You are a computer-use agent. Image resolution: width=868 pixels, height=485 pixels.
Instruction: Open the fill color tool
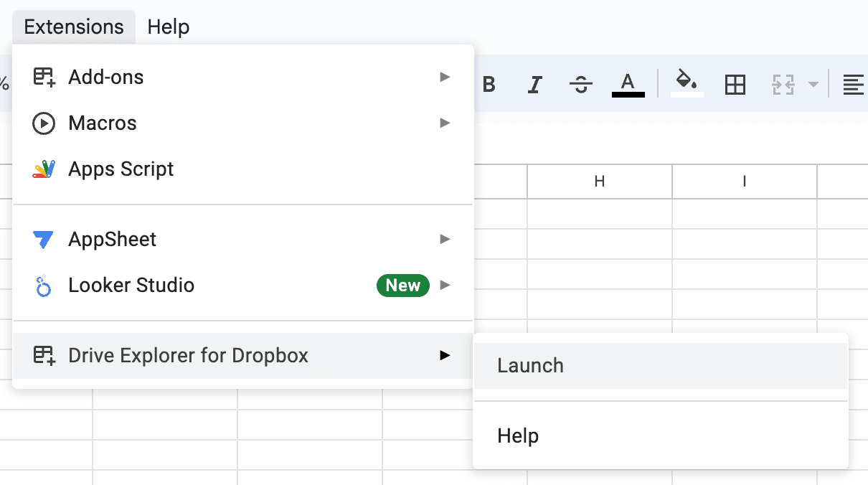pos(687,84)
